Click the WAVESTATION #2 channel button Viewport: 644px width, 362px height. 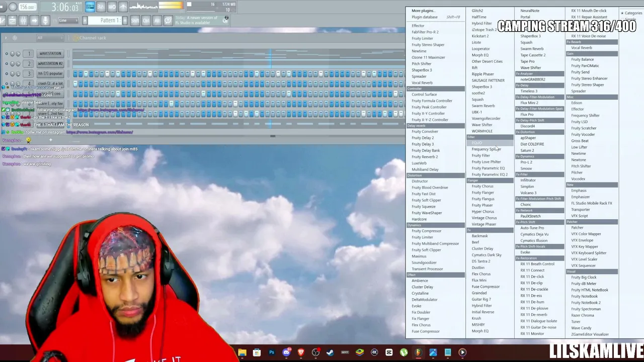click(x=50, y=63)
